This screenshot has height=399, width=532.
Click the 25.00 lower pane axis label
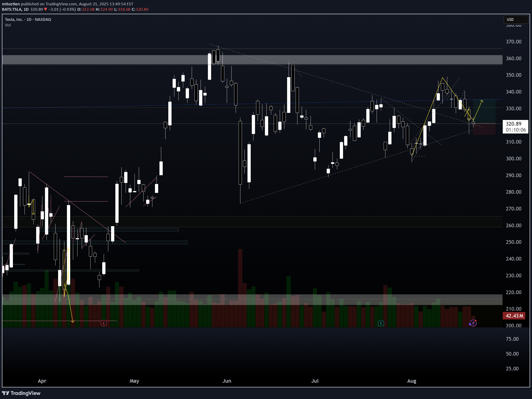pyautogui.click(x=512, y=368)
